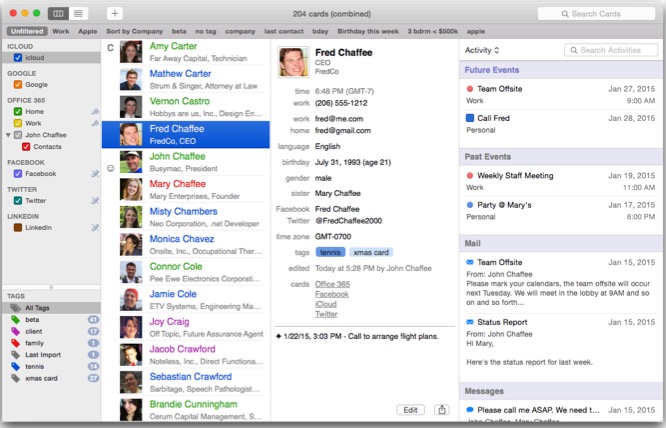
Task: Select the Unfiltered filter tab
Action: pyautogui.click(x=27, y=31)
